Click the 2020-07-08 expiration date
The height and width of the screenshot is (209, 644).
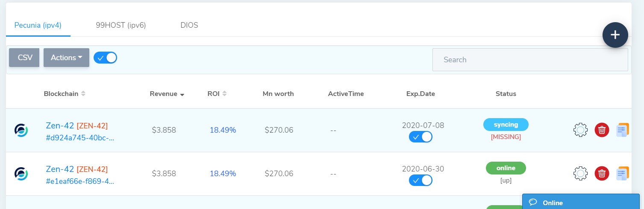pyautogui.click(x=423, y=125)
